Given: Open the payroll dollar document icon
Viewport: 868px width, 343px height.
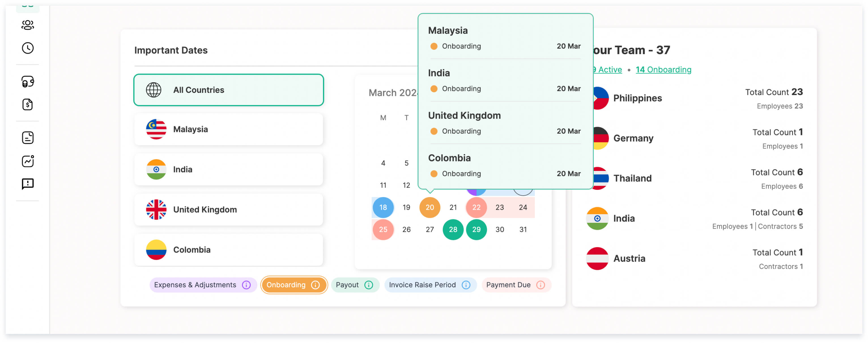Looking at the screenshot, I should (x=28, y=105).
